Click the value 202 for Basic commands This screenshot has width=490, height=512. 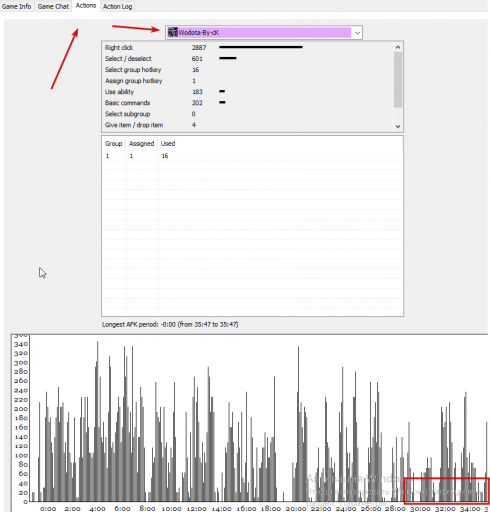197,103
